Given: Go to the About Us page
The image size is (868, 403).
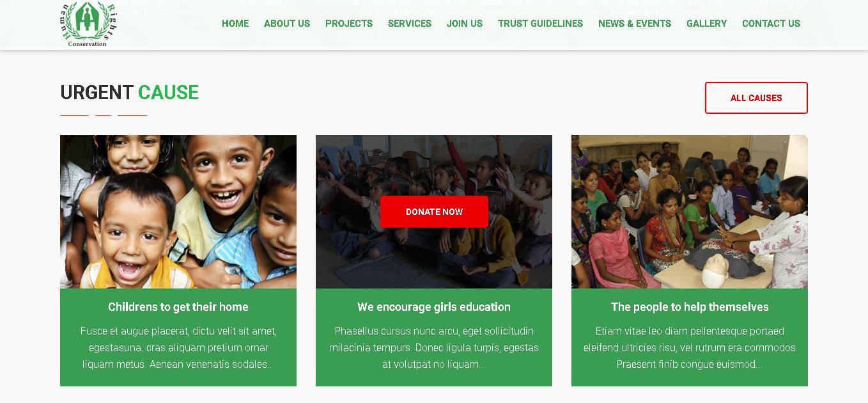Looking at the screenshot, I should pyautogui.click(x=287, y=24).
